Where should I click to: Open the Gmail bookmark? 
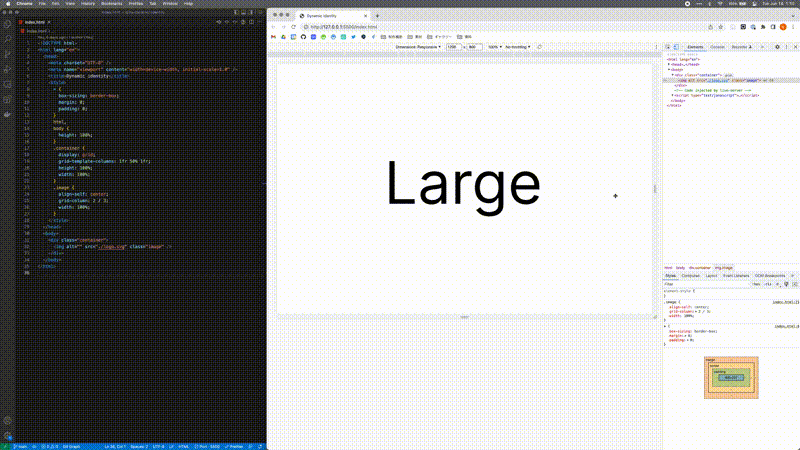[x=273, y=37]
